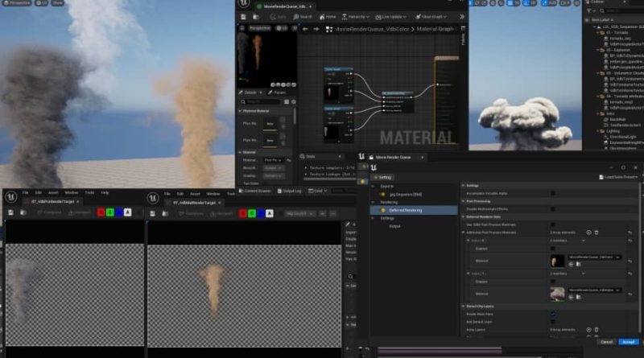The height and width of the screenshot is (358, 644).
Task: Open Outliner filter options icon
Action: pyautogui.click(x=590, y=11)
